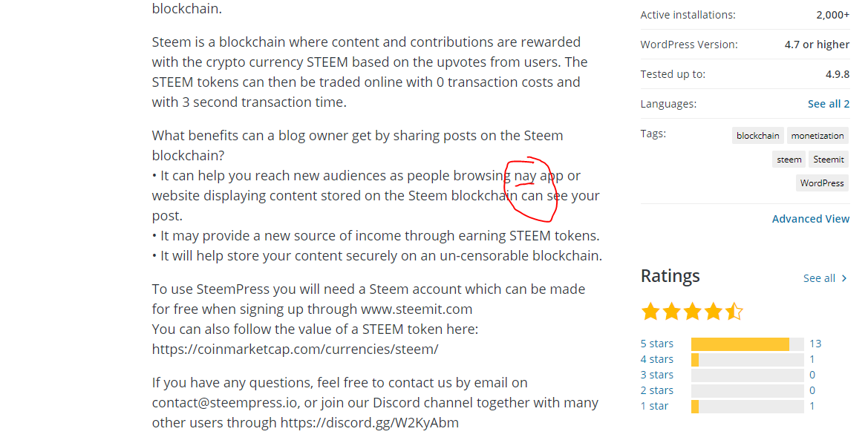This screenshot has width=868, height=443.
Task: Click the 1 star rating bar
Action: 747,407
